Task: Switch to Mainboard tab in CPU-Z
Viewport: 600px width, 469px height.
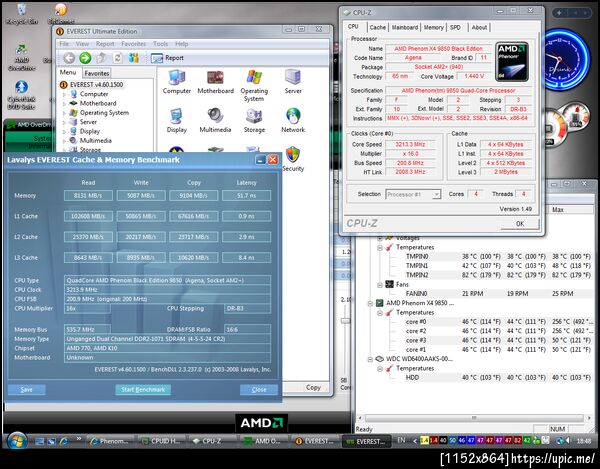Action: (405, 28)
